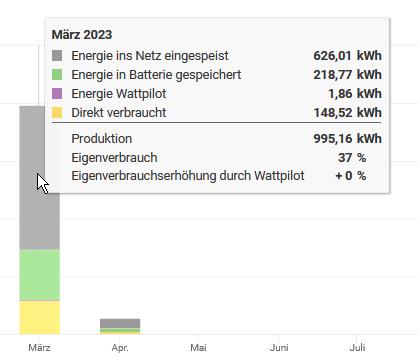The width and height of the screenshot is (418, 363).
Task: Click the gray segment of the Apr. bar
Action: (120, 323)
